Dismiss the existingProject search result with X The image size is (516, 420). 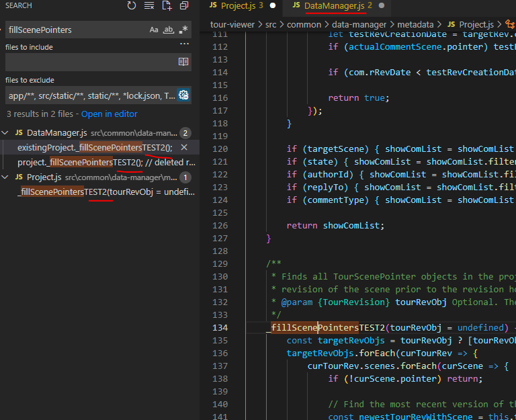184,147
